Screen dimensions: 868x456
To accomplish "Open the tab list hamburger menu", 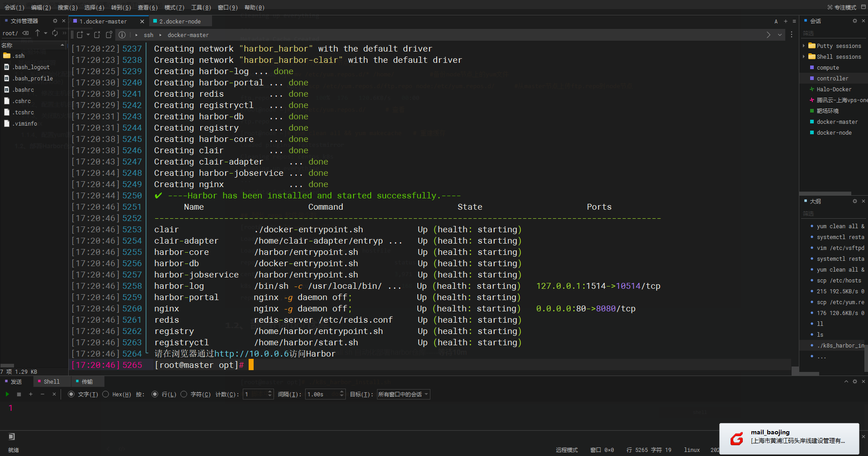I will (794, 21).
